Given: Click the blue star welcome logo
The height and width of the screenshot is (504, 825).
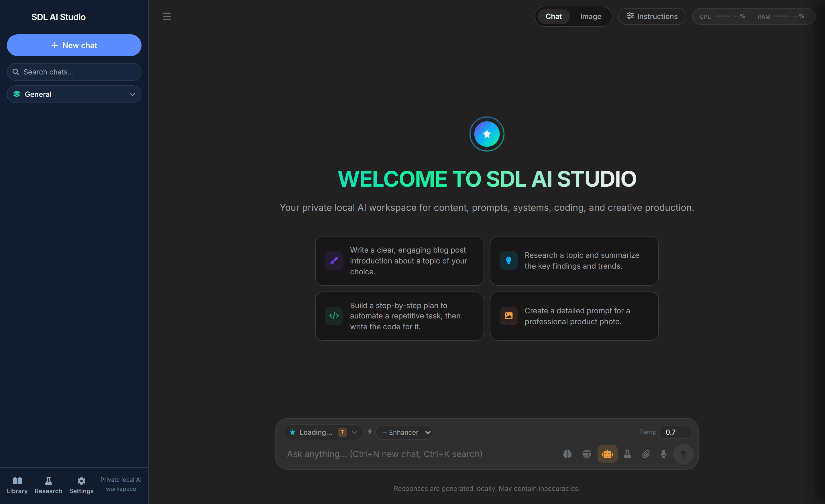Looking at the screenshot, I should pos(487,134).
